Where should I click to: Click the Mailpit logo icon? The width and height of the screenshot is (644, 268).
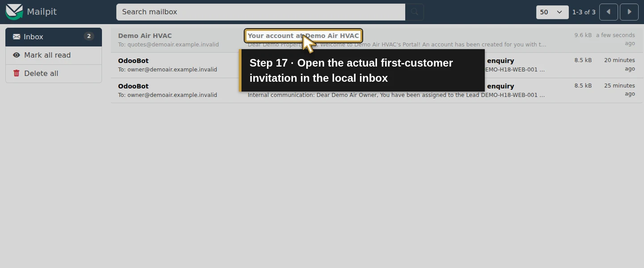click(14, 12)
